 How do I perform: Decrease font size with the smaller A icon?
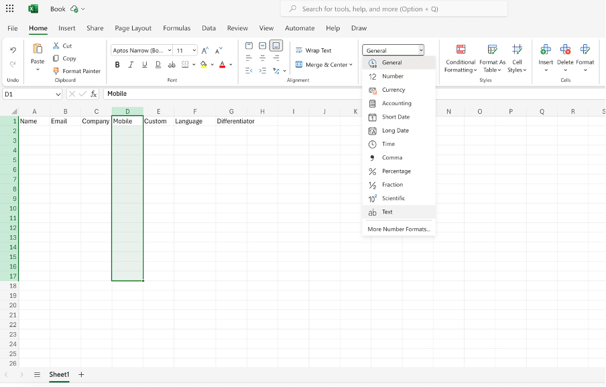[218, 50]
